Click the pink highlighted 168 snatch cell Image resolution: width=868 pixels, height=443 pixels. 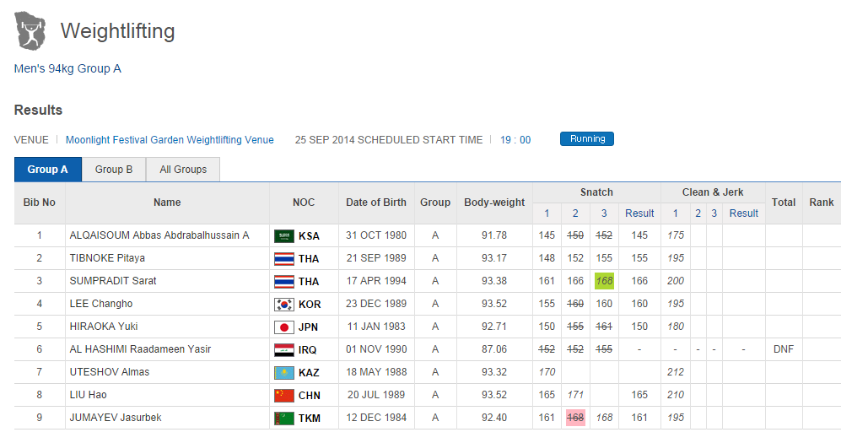pyautogui.click(x=575, y=418)
